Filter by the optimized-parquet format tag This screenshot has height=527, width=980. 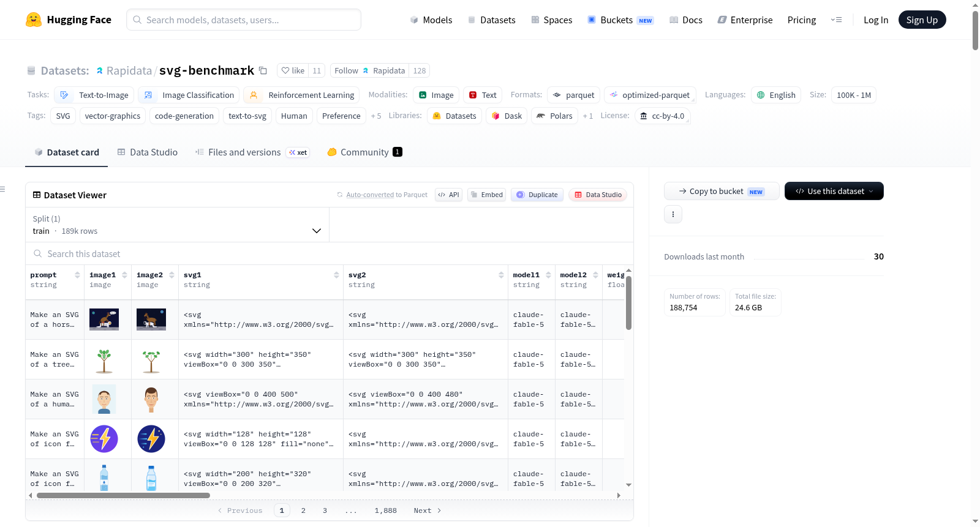point(650,95)
